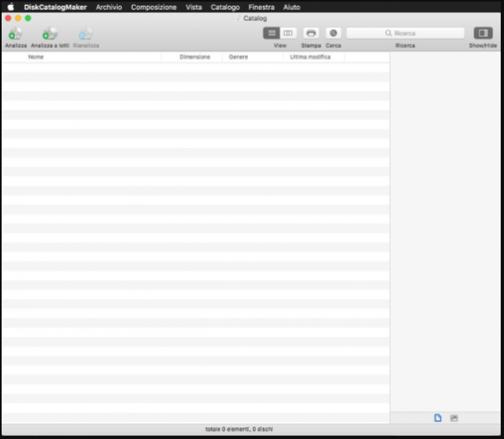This screenshot has height=439, width=504.
Task: Click the Stampa printer icon
Action: pos(310,33)
